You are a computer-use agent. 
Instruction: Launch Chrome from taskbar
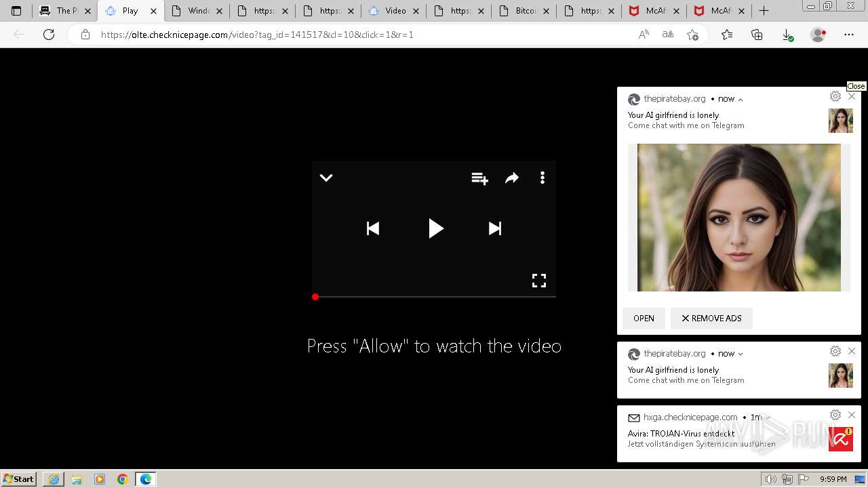tap(123, 479)
